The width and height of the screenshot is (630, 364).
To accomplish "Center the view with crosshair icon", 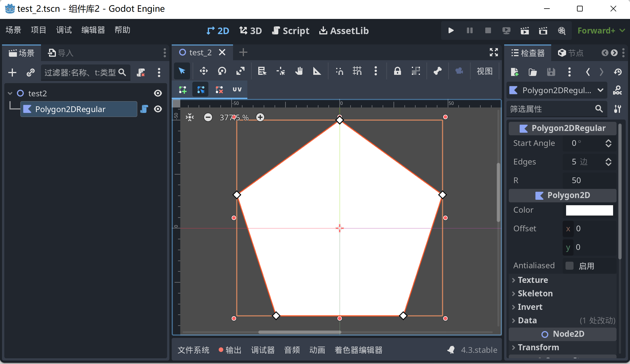I will 190,117.
